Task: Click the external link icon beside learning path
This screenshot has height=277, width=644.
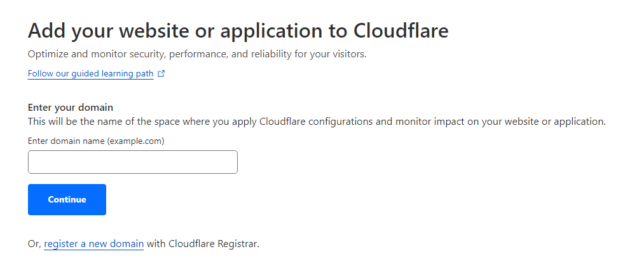Action: (161, 74)
